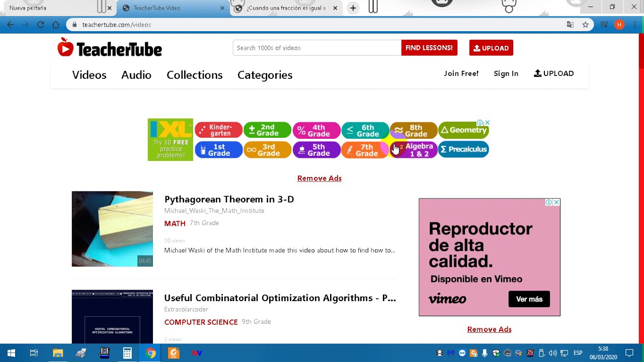Bookmark this page with the star icon
The height and width of the screenshot is (362, 644).
pyautogui.click(x=585, y=25)
